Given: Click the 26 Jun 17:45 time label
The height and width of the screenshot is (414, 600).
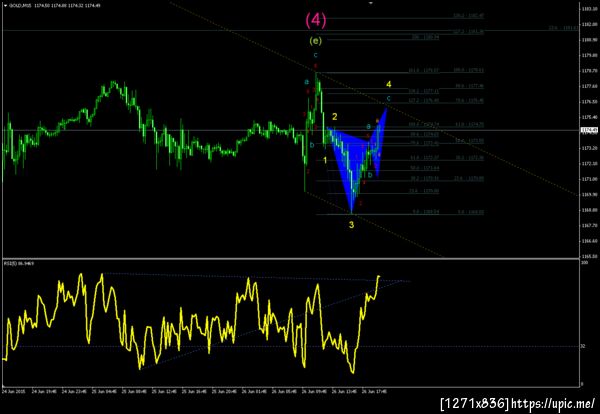Looking at the screenshot, I should pyautogui.click(x=374, y=392).
